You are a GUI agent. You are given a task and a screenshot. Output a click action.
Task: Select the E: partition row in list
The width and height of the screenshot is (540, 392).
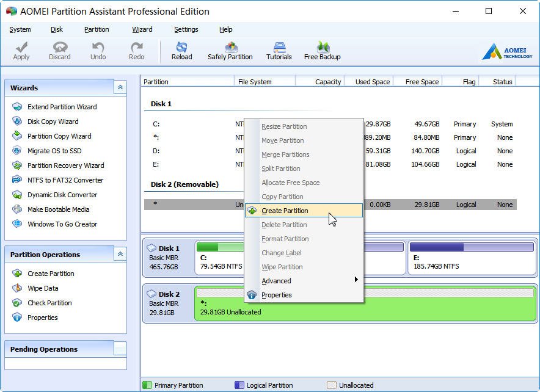(x=330, y=164)
